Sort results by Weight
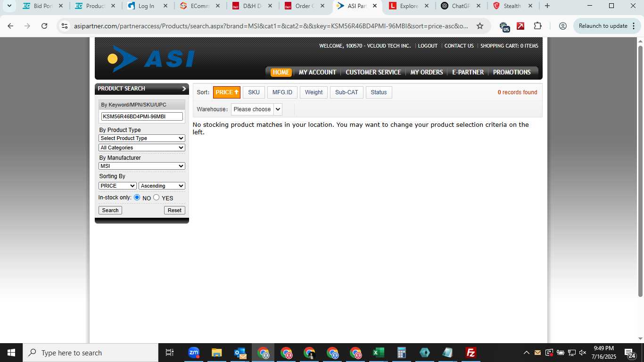 pyautogui.click(x=314, y=92)
